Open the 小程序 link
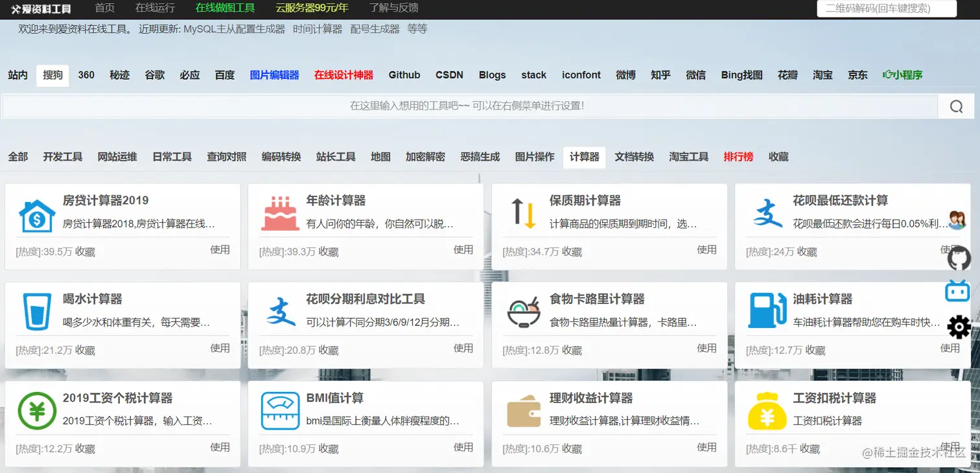 903,75
